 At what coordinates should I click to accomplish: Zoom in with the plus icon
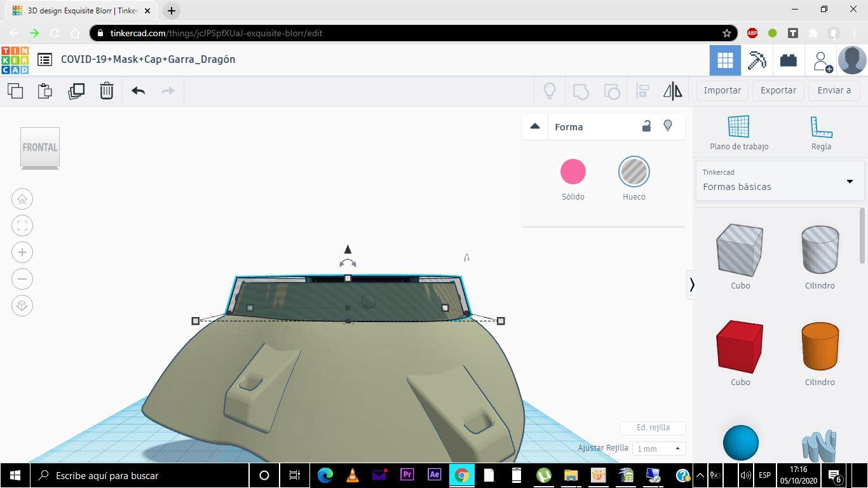click(22, 252)
